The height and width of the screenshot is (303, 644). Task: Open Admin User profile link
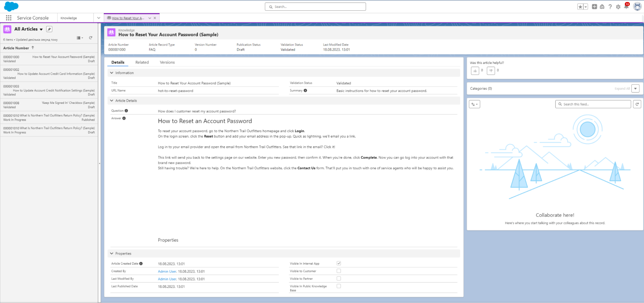pos(167,271)
